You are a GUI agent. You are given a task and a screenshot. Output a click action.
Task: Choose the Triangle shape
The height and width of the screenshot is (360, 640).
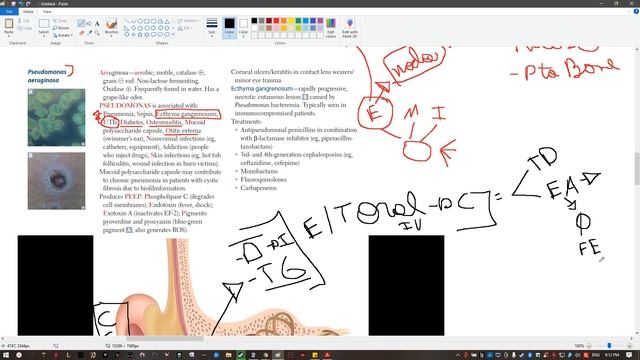click(167, 21)
